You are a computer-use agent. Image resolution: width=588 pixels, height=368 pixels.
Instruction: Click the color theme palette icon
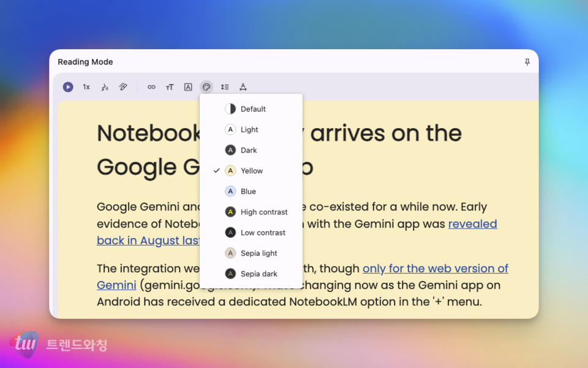[x=206, y=87]
